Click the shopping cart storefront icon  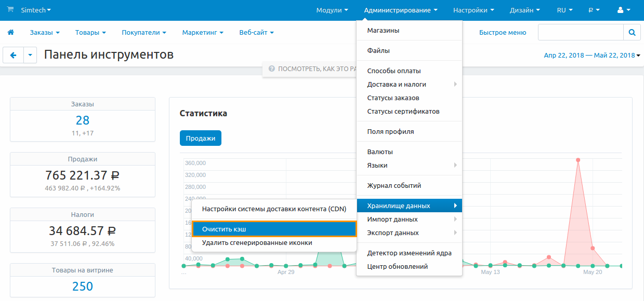coord(10,10)
